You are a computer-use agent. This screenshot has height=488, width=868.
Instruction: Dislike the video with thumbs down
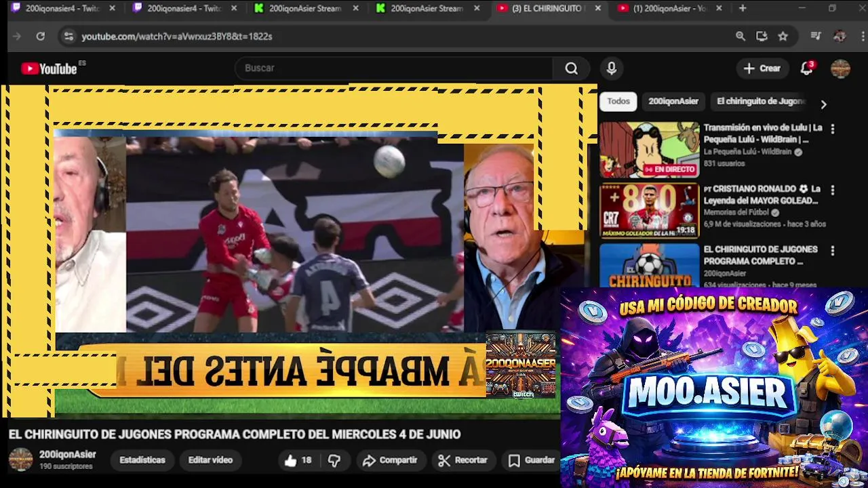click(x=334, y=460)
